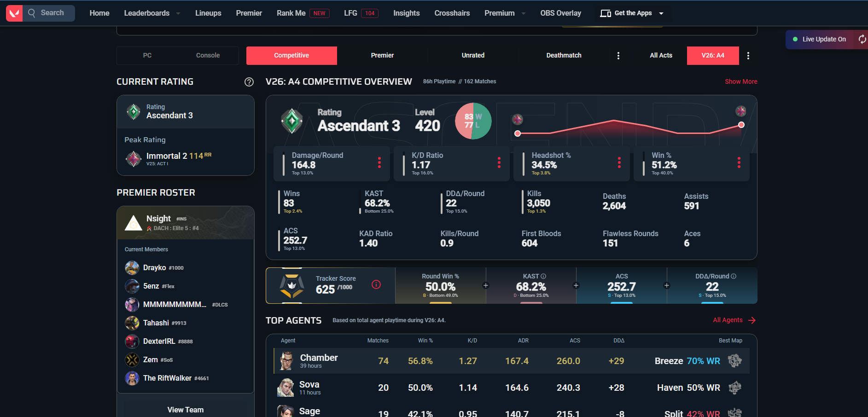The width and height of the screenshot is (868, 417).
Task: Click Drayko's avatar in roster
Action: pyautogui.click(x=132, y=268)
